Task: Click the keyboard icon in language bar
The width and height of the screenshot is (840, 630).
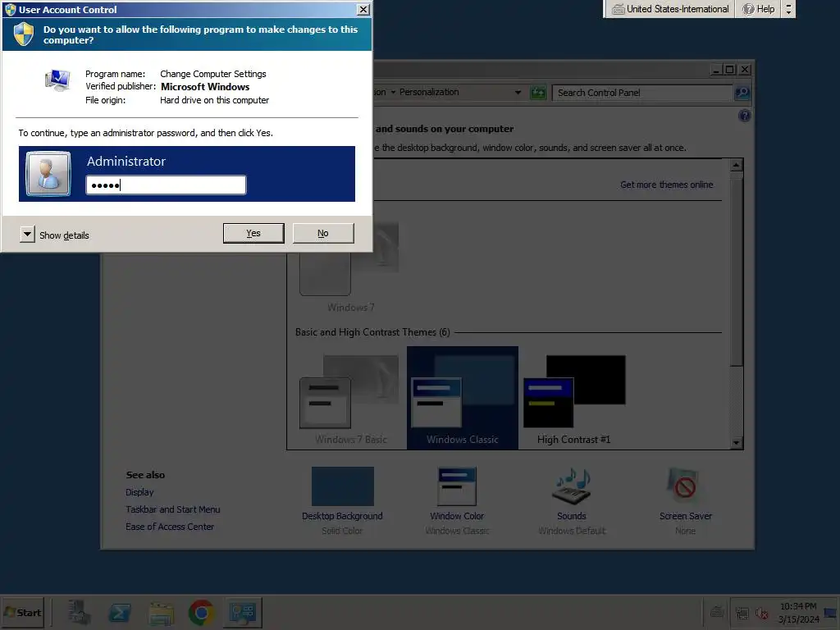Action: [619, 10]
